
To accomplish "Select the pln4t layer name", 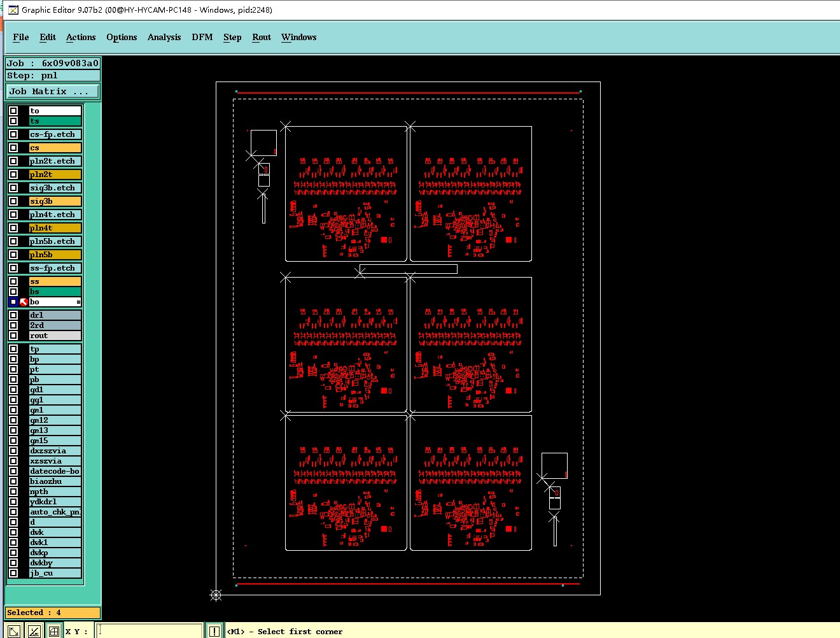I will coord(55,228).
